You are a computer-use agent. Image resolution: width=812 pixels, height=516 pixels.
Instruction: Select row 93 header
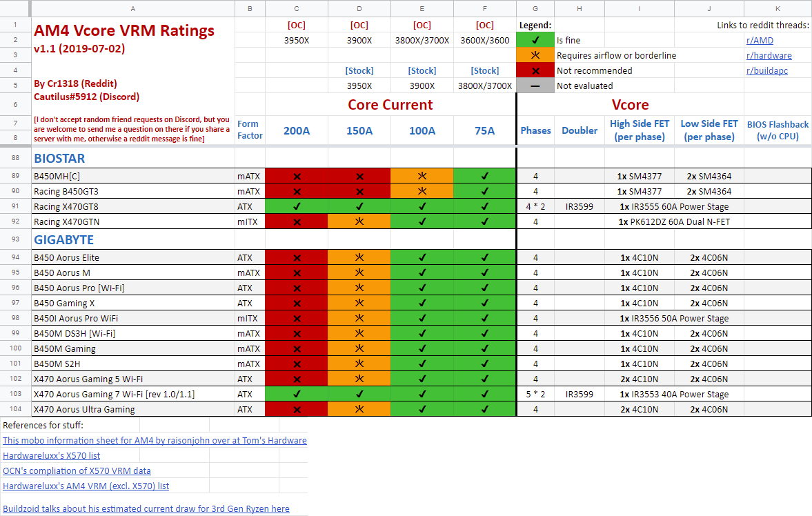(16, 239)
